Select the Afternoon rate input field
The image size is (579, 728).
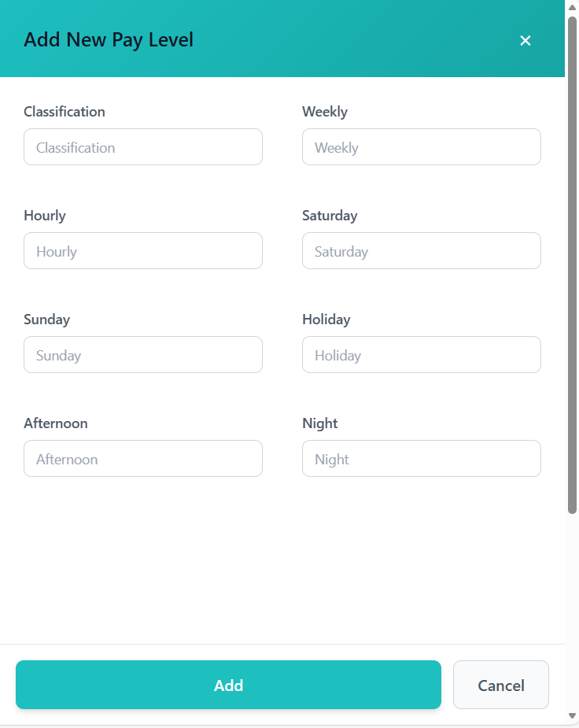click(142, 458)
